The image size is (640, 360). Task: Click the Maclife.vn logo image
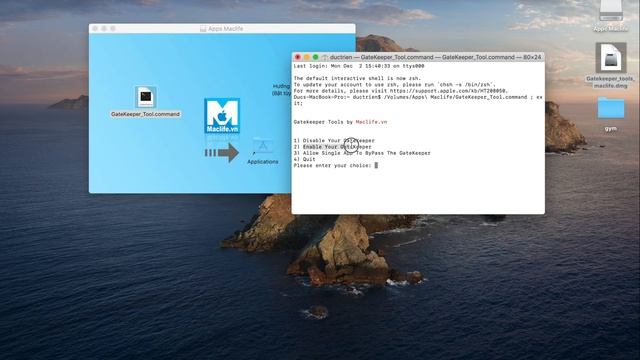222,116
